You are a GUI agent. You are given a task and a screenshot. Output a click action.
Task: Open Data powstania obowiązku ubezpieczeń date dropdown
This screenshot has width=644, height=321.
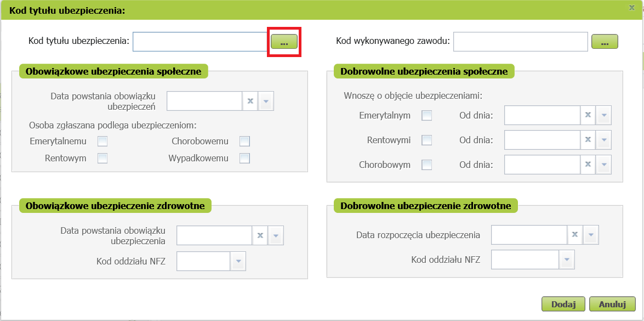click(266, 101)
